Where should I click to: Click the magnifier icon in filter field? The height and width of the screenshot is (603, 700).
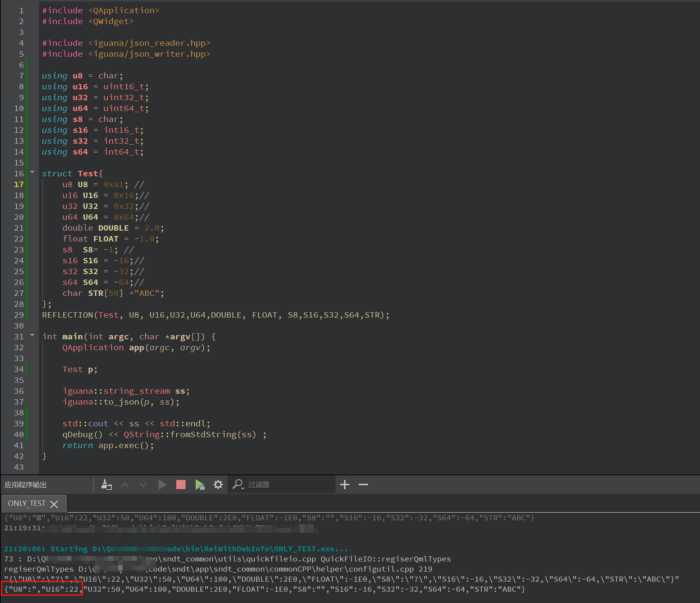pos(237,484)
